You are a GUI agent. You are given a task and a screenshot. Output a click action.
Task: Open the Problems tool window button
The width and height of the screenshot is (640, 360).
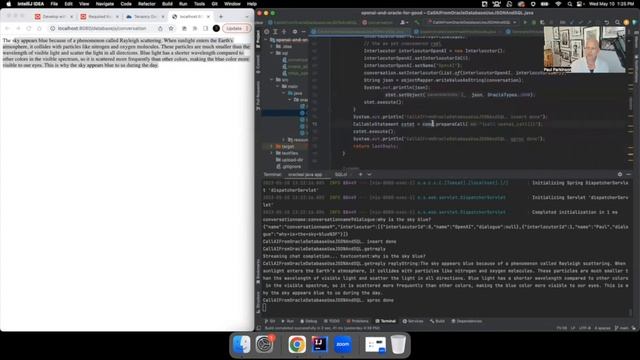pos(357,321)
